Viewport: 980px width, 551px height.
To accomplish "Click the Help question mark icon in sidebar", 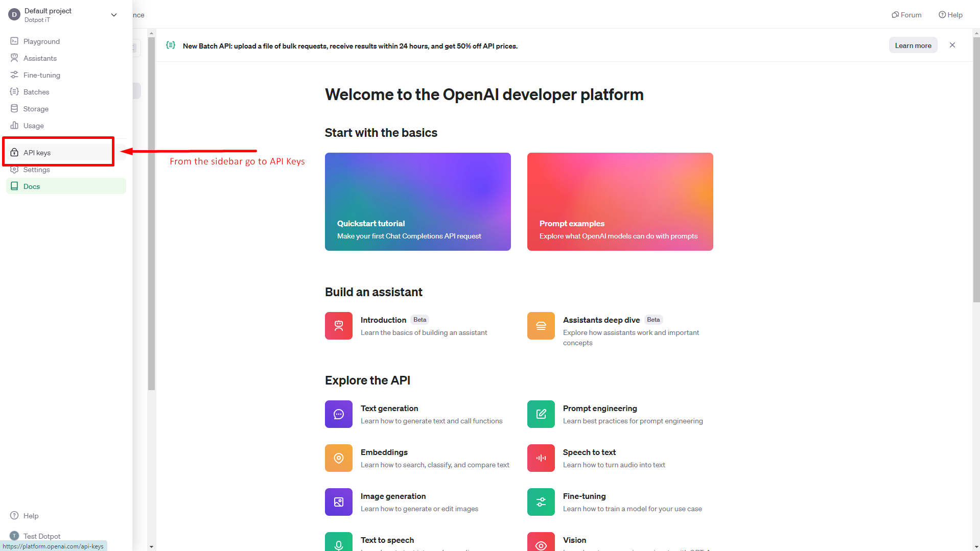I will [x=14, y=515].
